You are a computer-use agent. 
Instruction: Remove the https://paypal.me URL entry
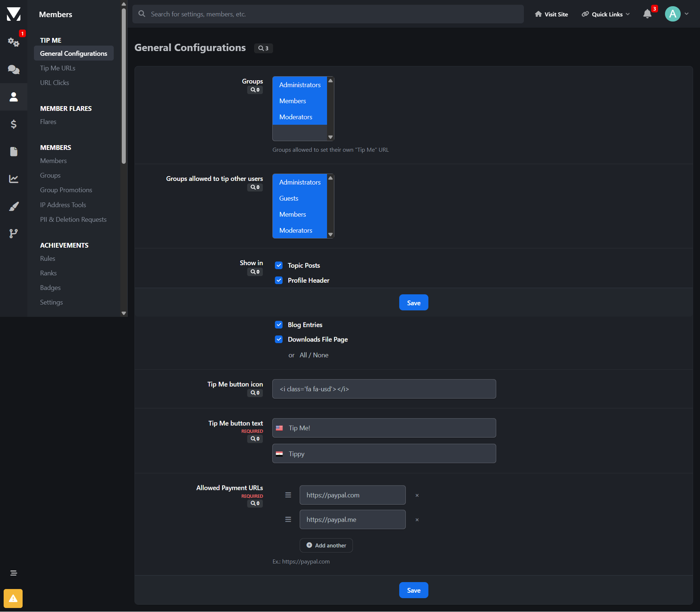[x=417, y=520]
